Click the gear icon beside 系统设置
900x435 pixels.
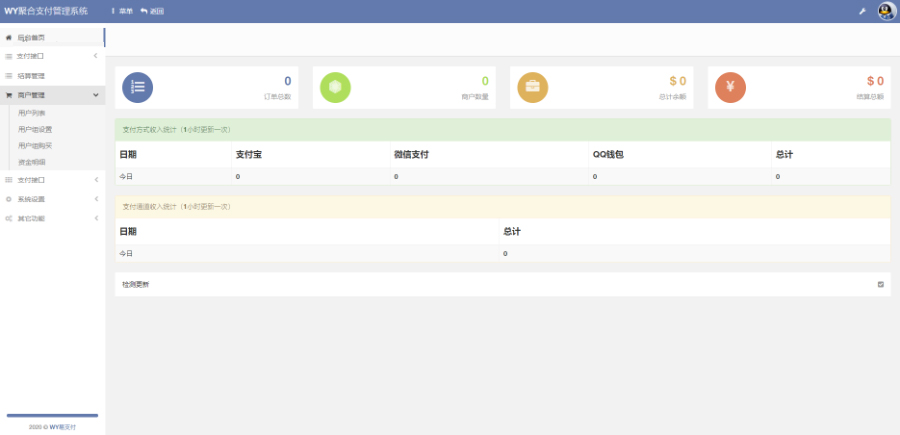tap(9, 198)
